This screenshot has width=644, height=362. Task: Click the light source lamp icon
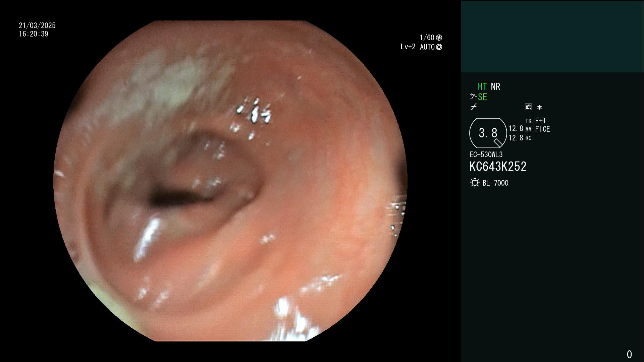tap(475, 183)
